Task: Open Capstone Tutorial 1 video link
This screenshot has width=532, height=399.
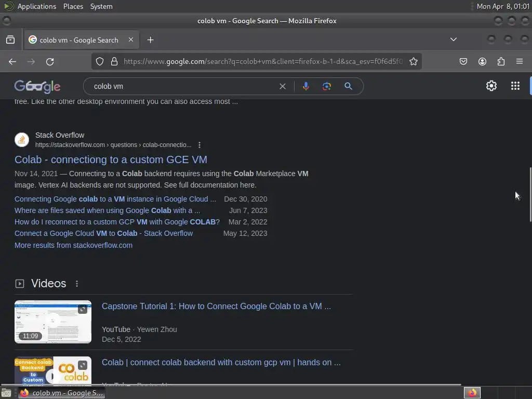Action: 216,307
